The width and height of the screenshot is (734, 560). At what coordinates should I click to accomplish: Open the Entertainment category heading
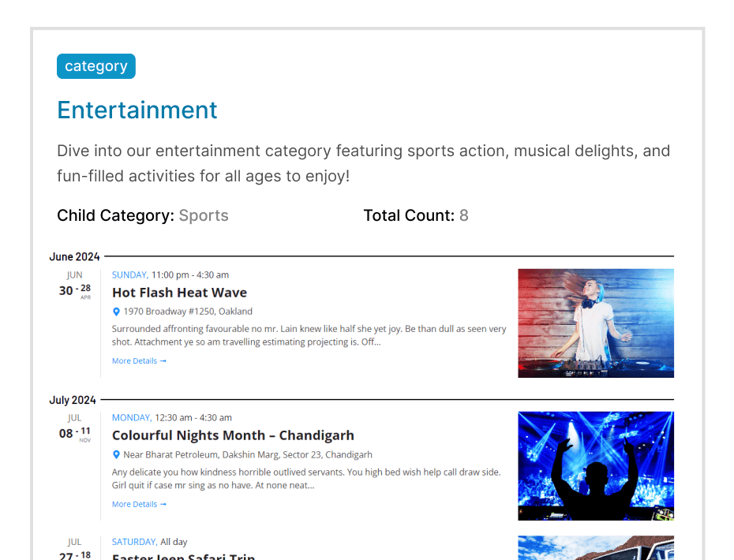[x=137, y=110]
